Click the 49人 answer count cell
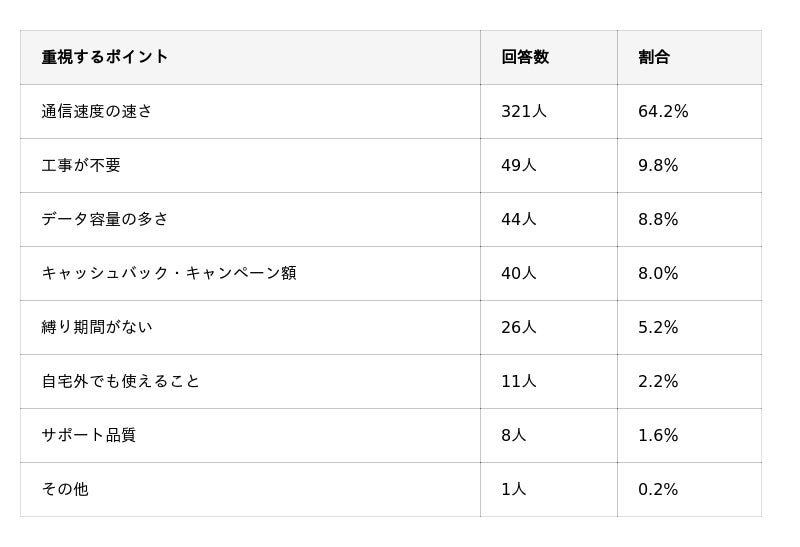 pyautogui.click(x=519, y=165)
